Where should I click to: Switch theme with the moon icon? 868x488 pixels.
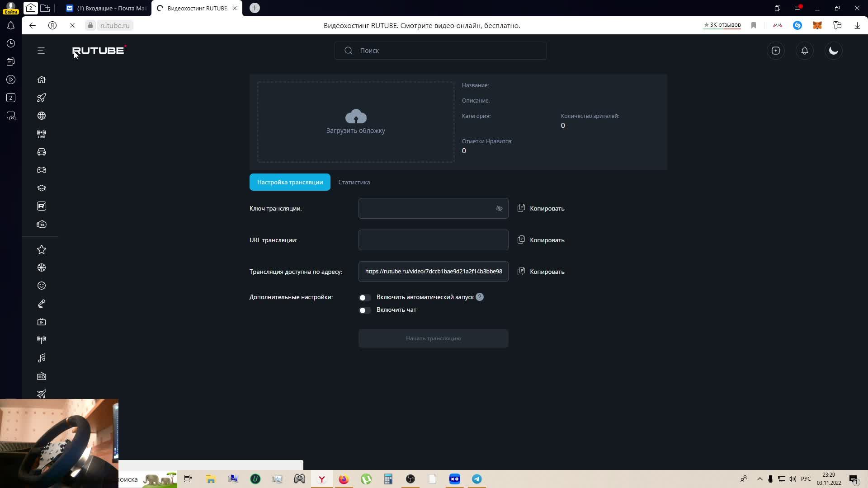coord(833,51)
